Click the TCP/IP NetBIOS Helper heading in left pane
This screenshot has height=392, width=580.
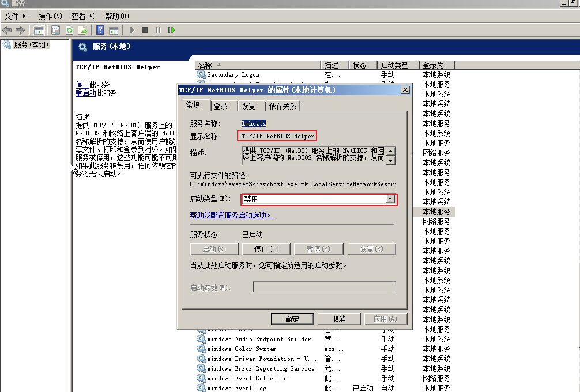(x=118, y=67)
